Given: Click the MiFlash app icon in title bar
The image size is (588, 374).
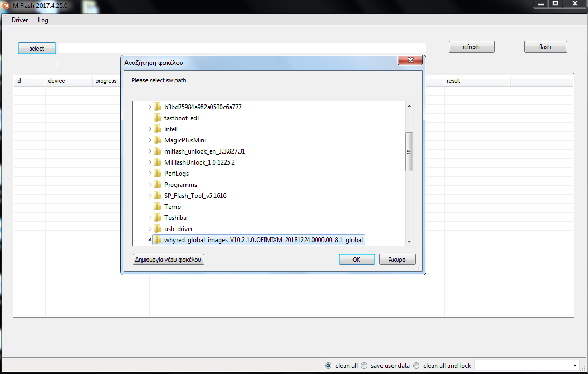Looking at the screenshot, I should tap(6, 5).
